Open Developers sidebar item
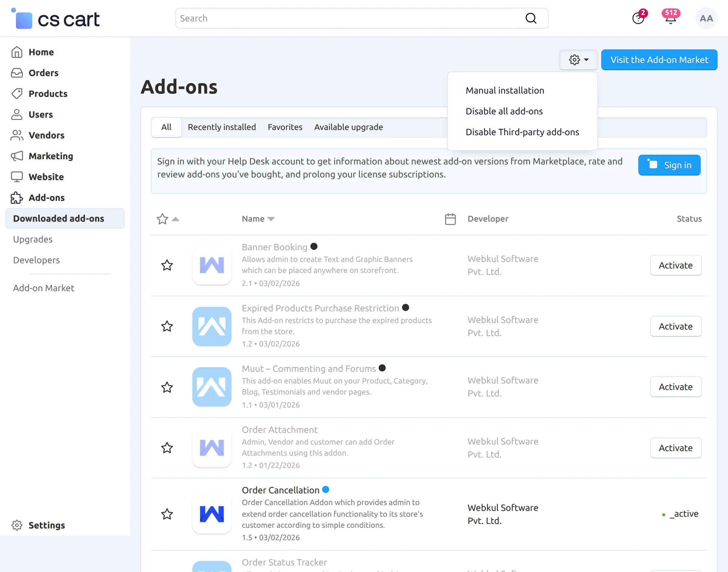 (36, 260)
